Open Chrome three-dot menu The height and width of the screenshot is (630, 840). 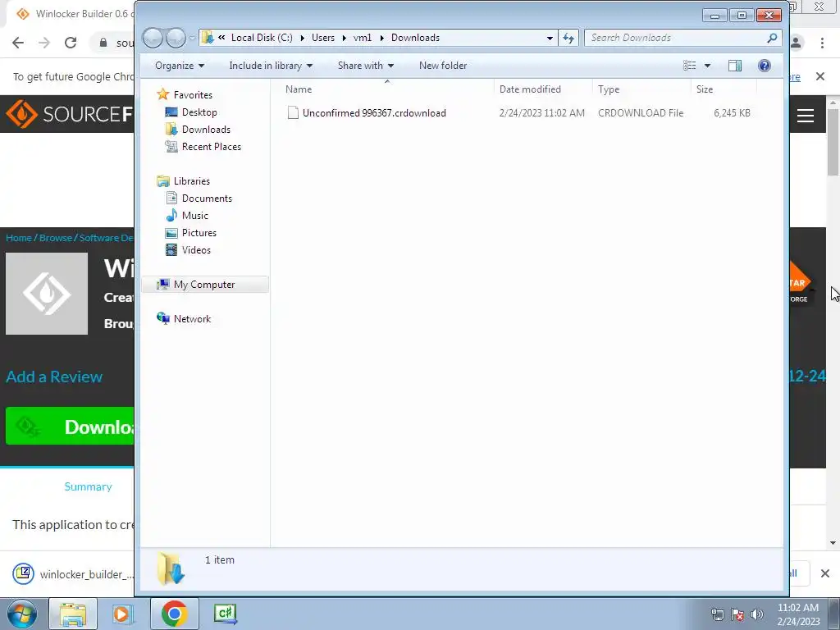point(822,43)
